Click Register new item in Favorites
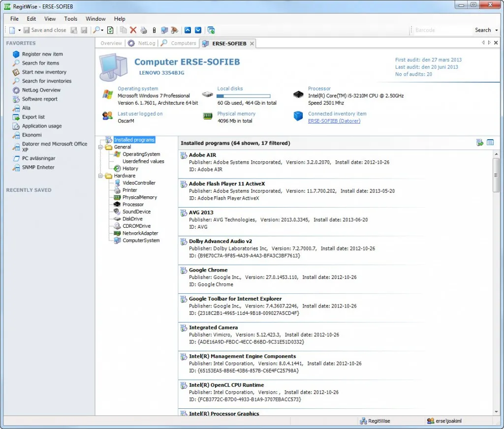Image resolution: width=504 pixels, height=429 pixels. (x=42, y=54)
